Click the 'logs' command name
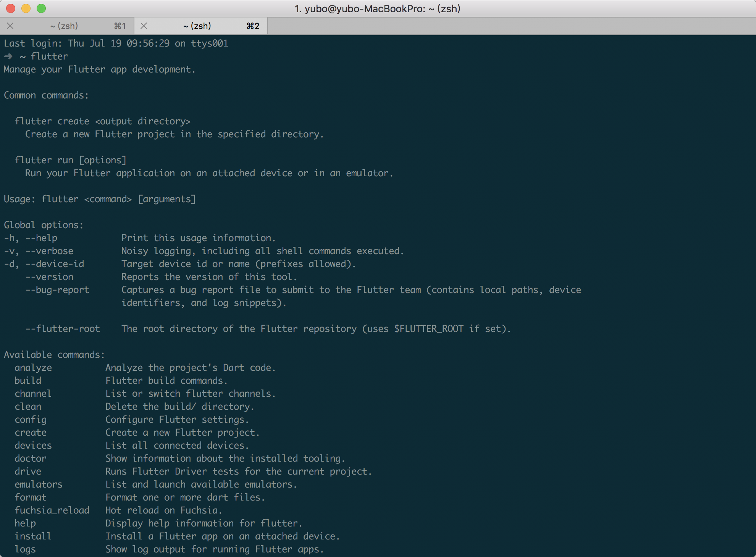The width and height of the screenshot is (756, 557). (x=25, y=549)
